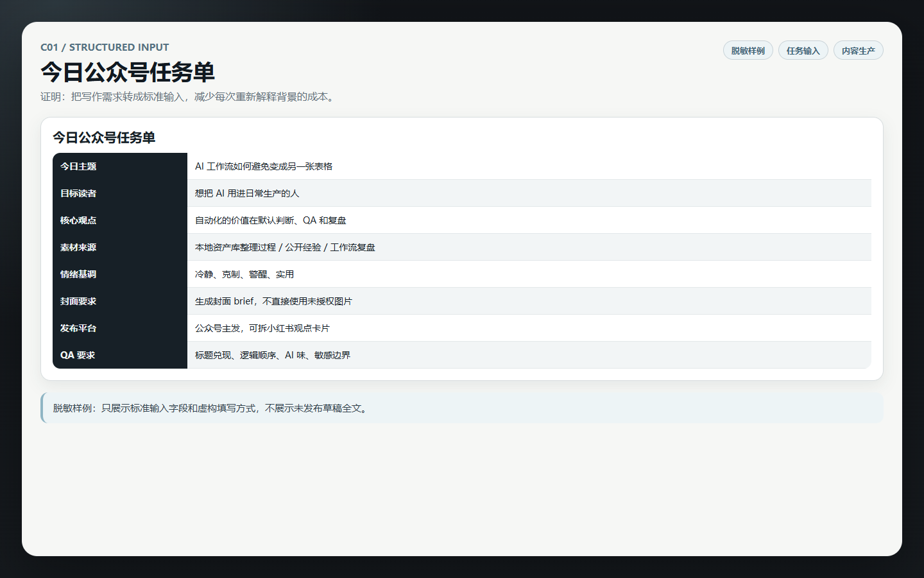The image size is (924, 578).
Task: Click the 今日公众号任务单 card title
Action: click(104, 137)
